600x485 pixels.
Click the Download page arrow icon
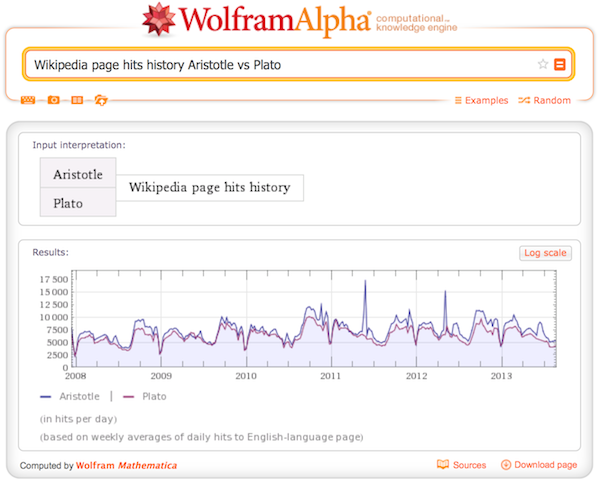coord(506,465)
